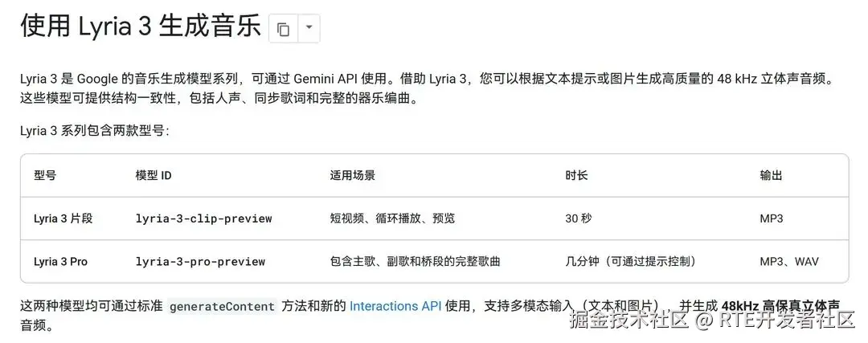This screenshot has width=868, height=343.
Task: Click the model ID lyria-3-pro-preview
Action: click(x=200, y=262)
